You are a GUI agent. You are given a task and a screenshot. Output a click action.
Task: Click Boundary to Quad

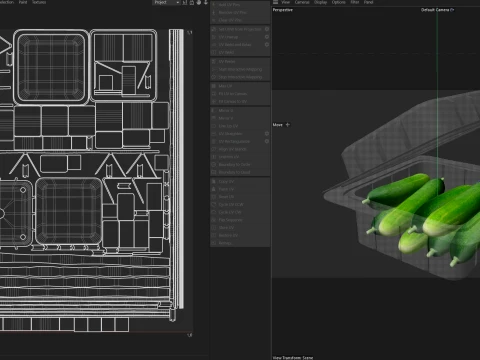[240, 172]
